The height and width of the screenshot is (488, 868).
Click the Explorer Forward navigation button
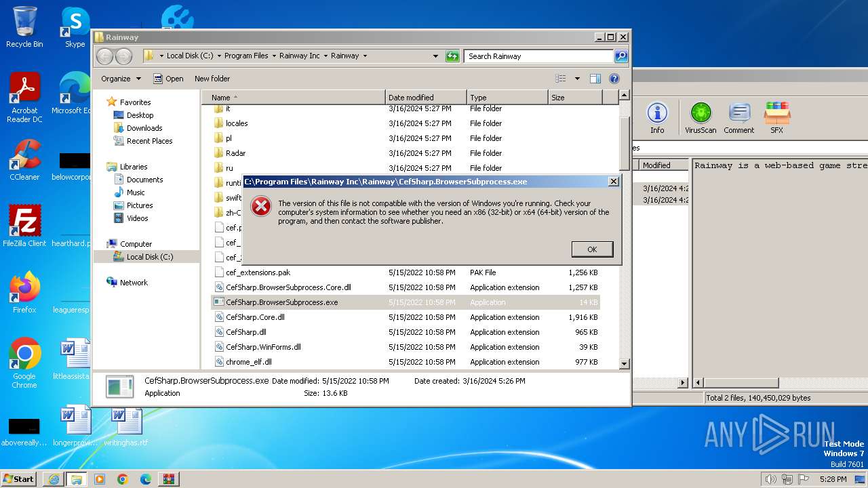point(123,56)
